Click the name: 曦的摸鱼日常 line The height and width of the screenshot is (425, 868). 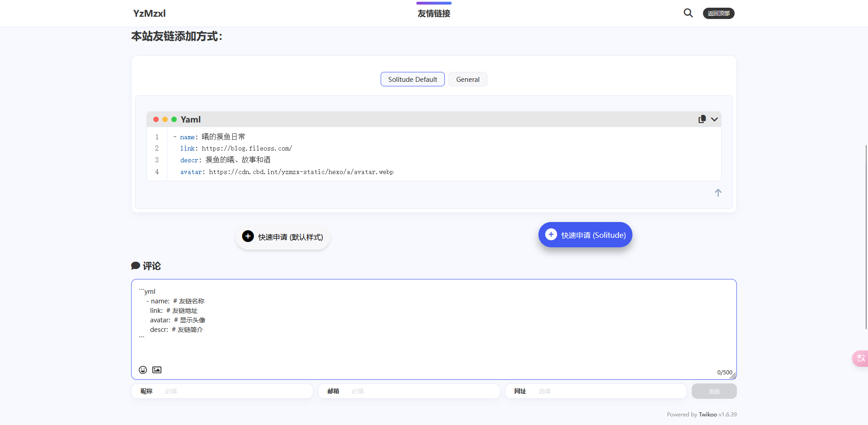tap(209, 137)
